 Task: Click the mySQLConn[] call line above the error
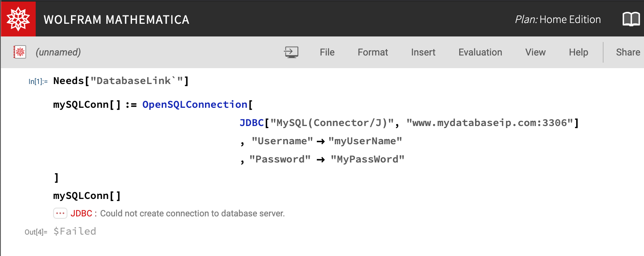[x=87, y=196]
